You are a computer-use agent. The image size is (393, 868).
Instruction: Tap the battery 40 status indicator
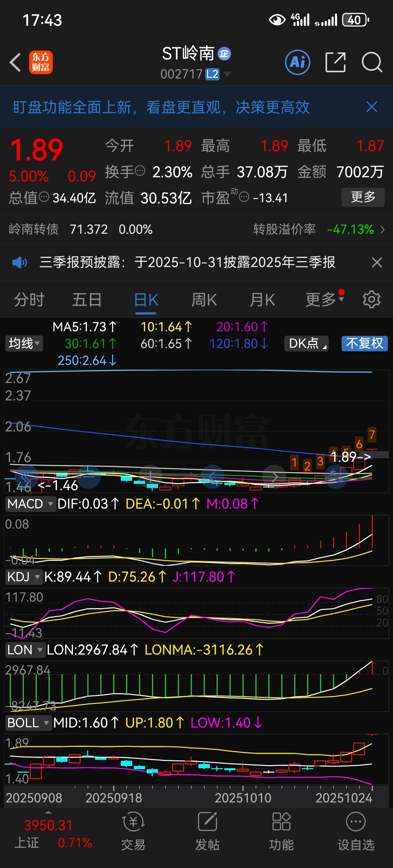(x=356, y=20)
